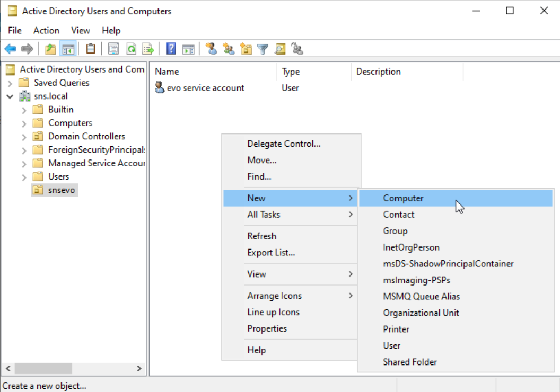Choose Line up Icons from the context menu
Image resolution: width=560 pixels, height=392 pixels.
(x=290, y=312)
